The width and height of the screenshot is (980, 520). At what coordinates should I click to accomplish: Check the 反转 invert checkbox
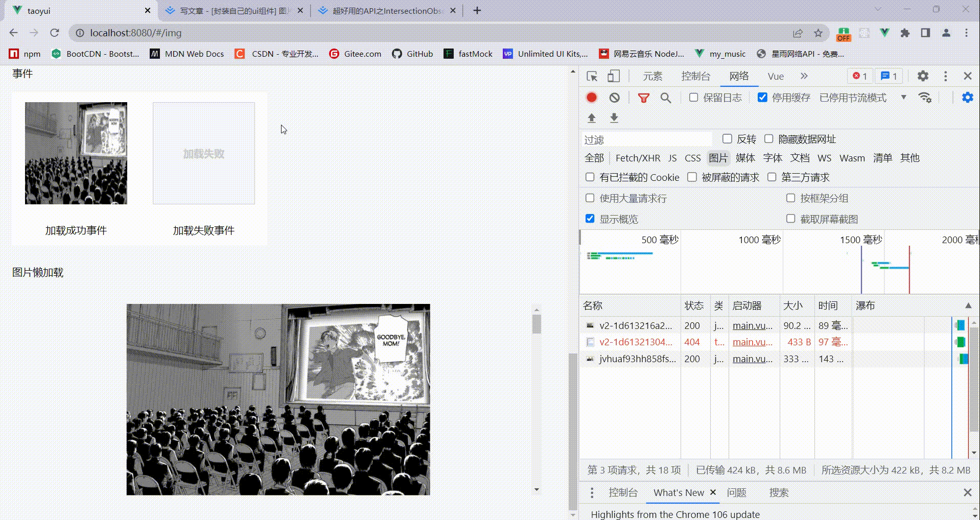point(727,138)
